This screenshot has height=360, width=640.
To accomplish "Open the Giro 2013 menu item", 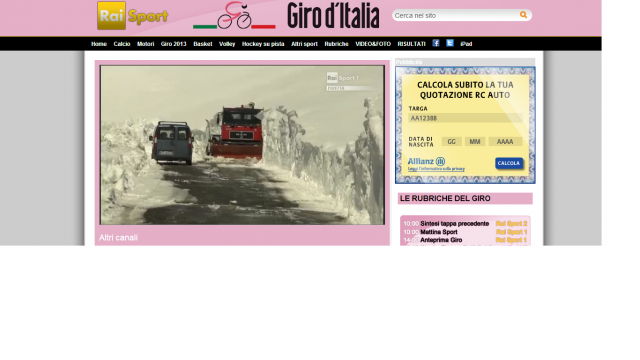I will (x=173, y=44).
